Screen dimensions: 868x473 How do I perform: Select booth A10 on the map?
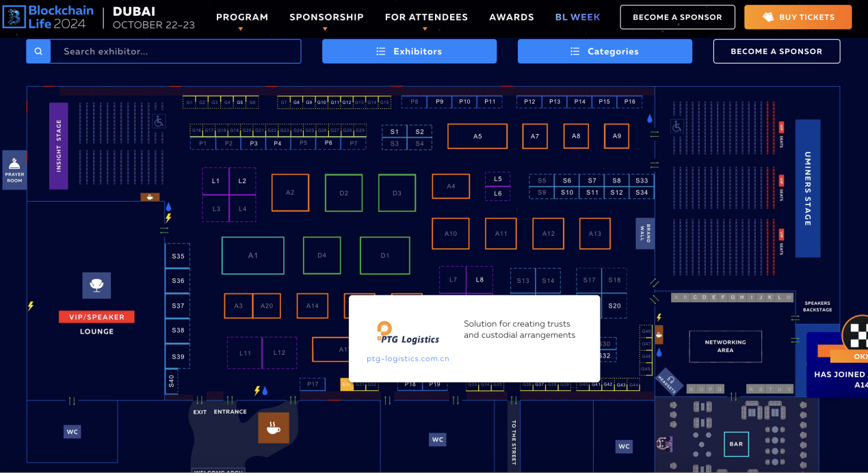[451, 234]
